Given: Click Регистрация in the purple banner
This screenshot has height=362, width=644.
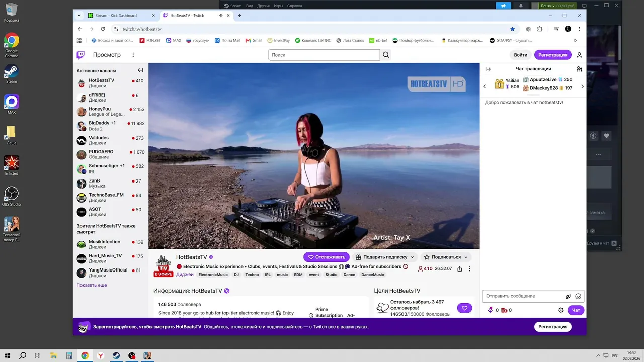Looking at the screenshot, I should [553, 326].
